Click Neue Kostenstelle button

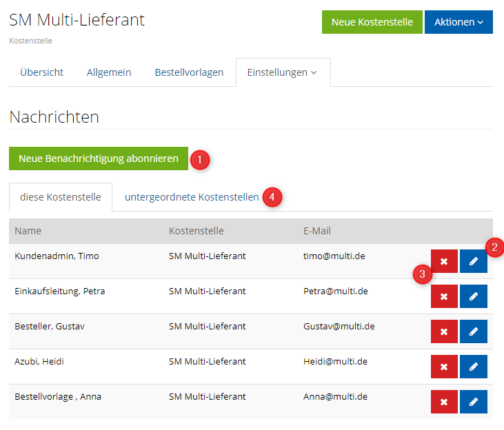pos(372,22)
